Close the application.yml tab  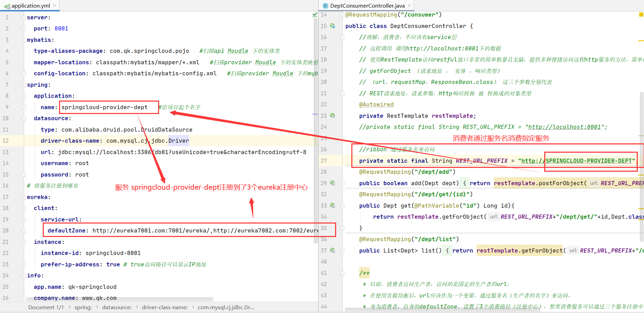[55, 6]
